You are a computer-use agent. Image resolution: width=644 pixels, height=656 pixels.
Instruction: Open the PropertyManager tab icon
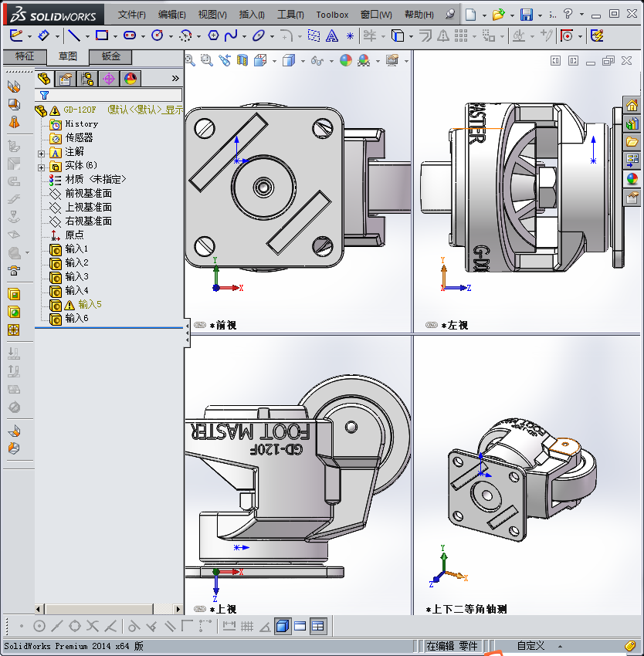point(66,78)
